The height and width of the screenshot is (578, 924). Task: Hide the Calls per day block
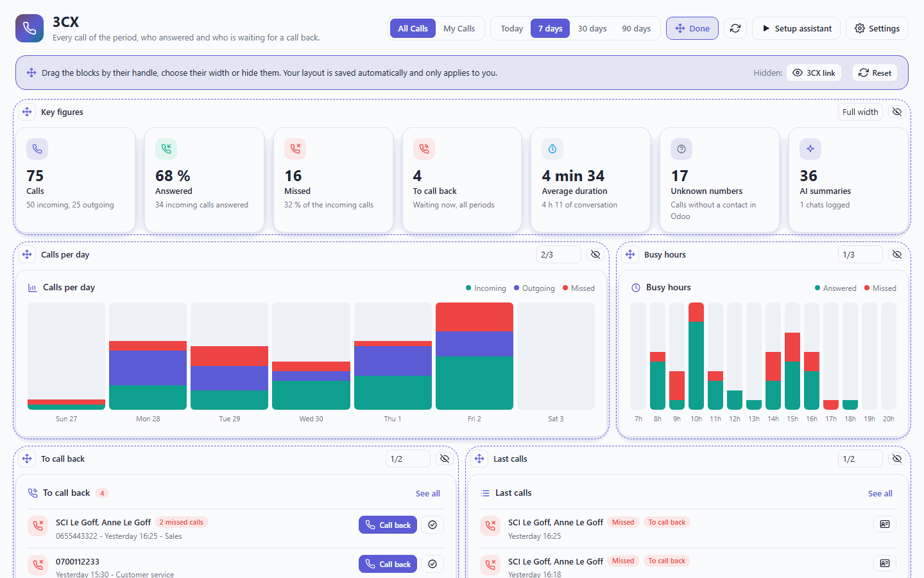click(x=595, y=254)
